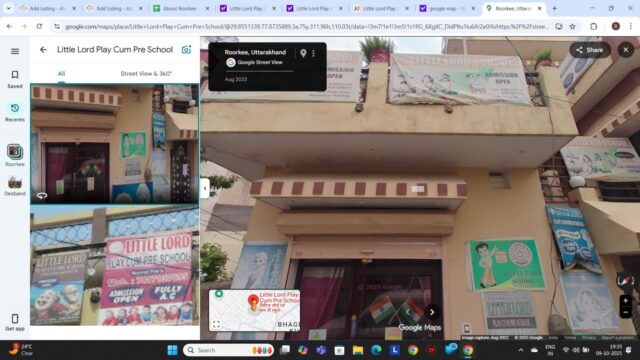The width and height of the screenshot is (640, 360).
Task: Go back from the photos panel
Action: [43, 50]
